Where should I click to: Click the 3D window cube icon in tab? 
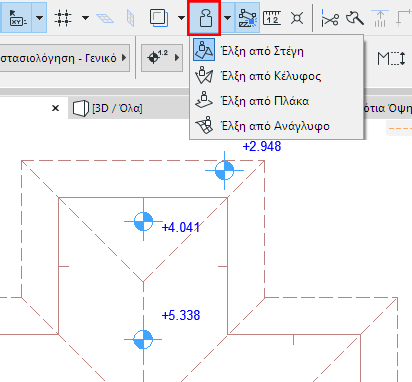point(81,108)
